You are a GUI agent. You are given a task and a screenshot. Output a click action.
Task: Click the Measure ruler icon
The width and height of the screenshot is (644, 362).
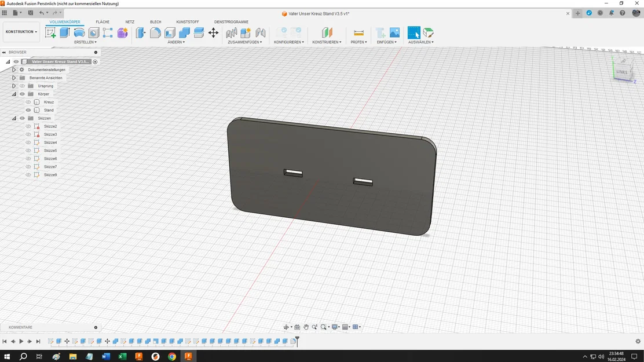(x=358, y=33)
